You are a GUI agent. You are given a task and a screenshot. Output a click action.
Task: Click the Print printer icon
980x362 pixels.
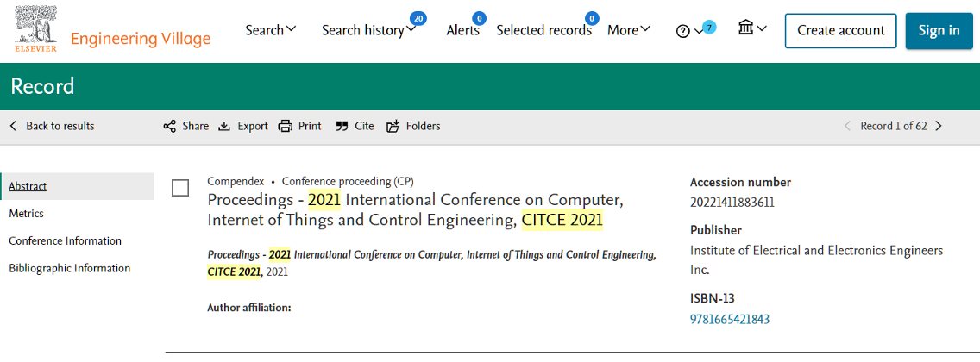[x=285, y=126]
